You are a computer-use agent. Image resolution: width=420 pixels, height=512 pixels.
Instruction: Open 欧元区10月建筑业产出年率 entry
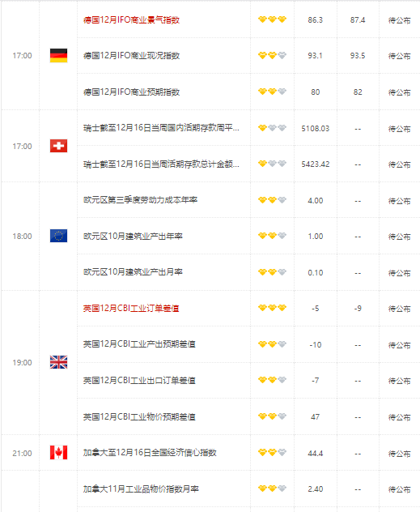[x=133, y=236]
